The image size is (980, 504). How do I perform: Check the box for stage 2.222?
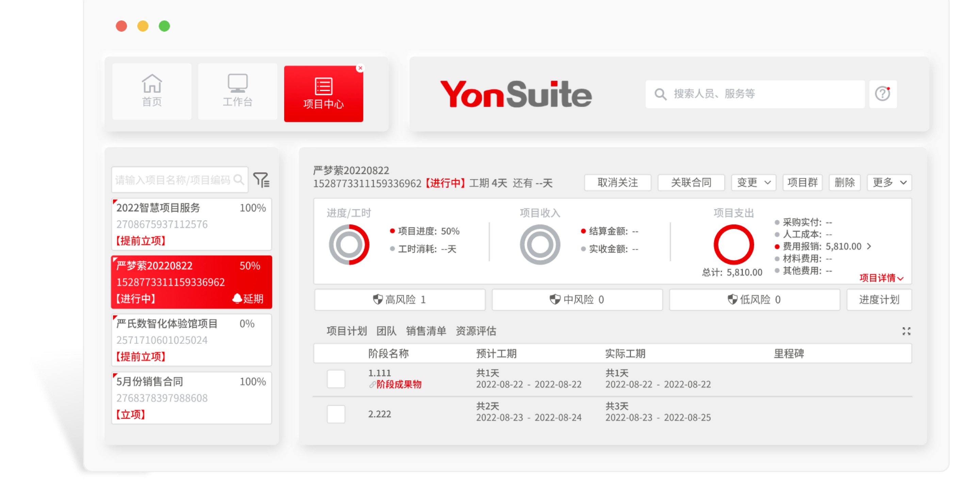[x=336, y=414]
